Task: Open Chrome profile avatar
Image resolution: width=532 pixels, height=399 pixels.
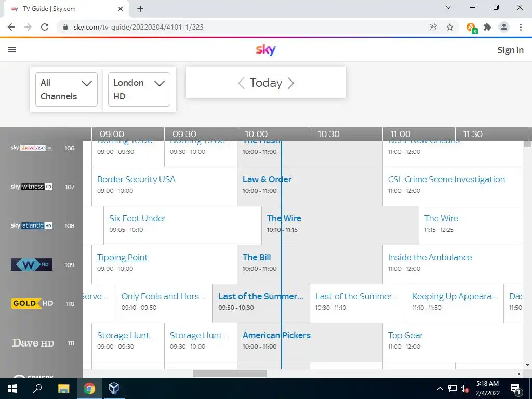Action: (504, 27)
